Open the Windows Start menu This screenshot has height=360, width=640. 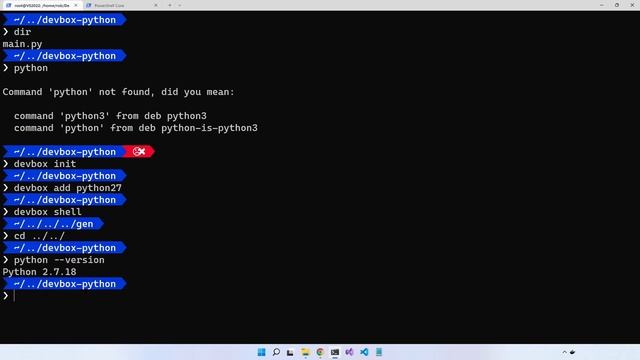pyautogui.click(x=261, y=352)
